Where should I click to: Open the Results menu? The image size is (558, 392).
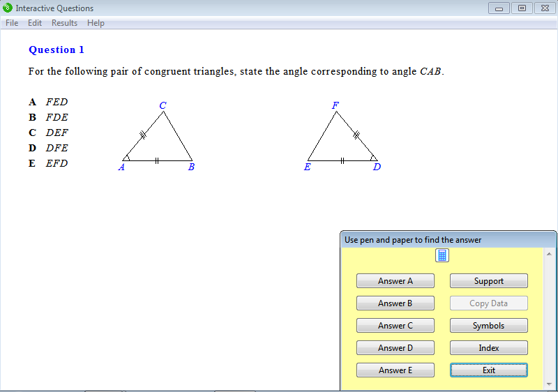[x=64, y=23]
